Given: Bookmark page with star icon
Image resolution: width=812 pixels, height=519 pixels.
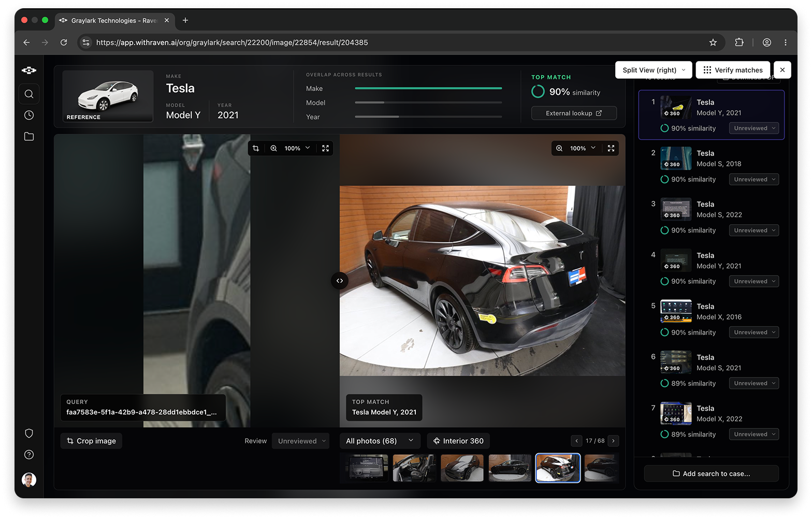Looking at the screenshot, I should [x=713, y=42].
